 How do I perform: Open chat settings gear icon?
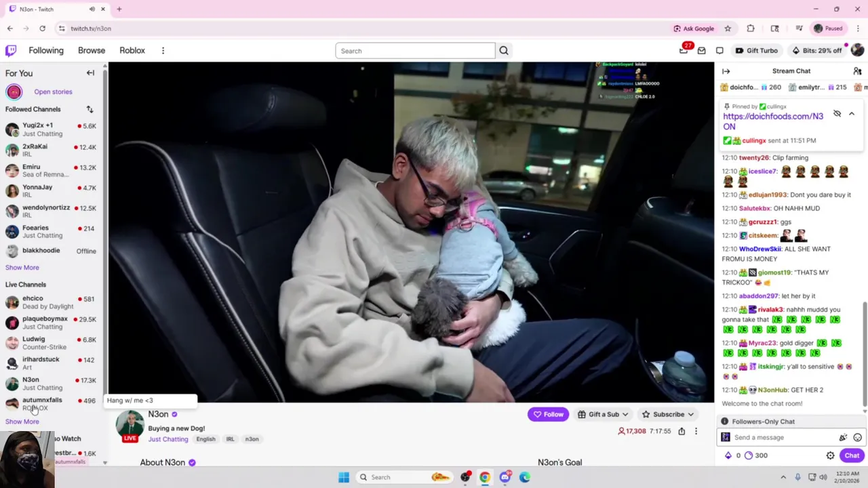pyautogui.click(x=830, y=455)
